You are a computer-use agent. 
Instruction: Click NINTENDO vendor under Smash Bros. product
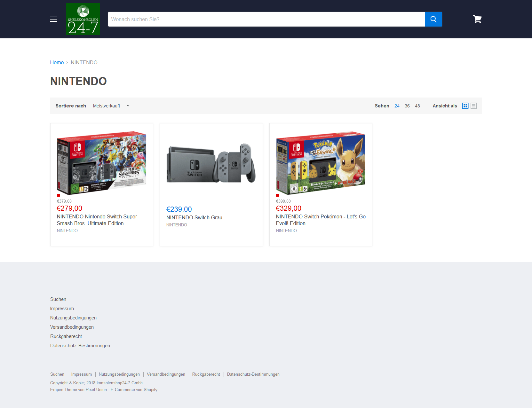(x=67, y=231)
